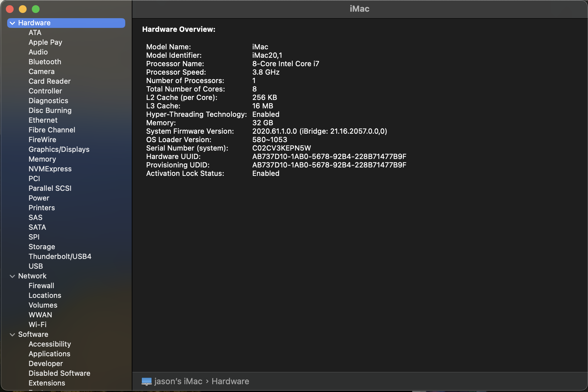This screenshot has height=392, width=588.
Task: Select PCI in the sidebar
Action: coord(34,179)
